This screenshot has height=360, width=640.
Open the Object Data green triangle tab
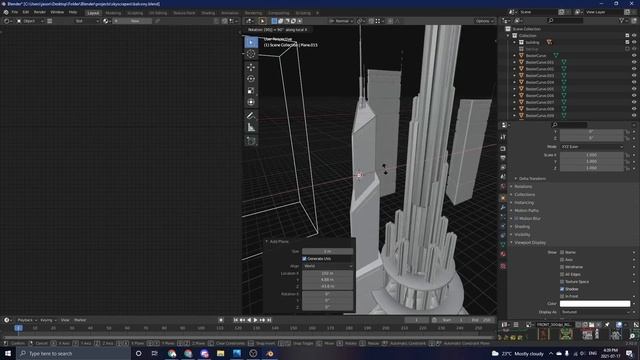coord(503,244)
